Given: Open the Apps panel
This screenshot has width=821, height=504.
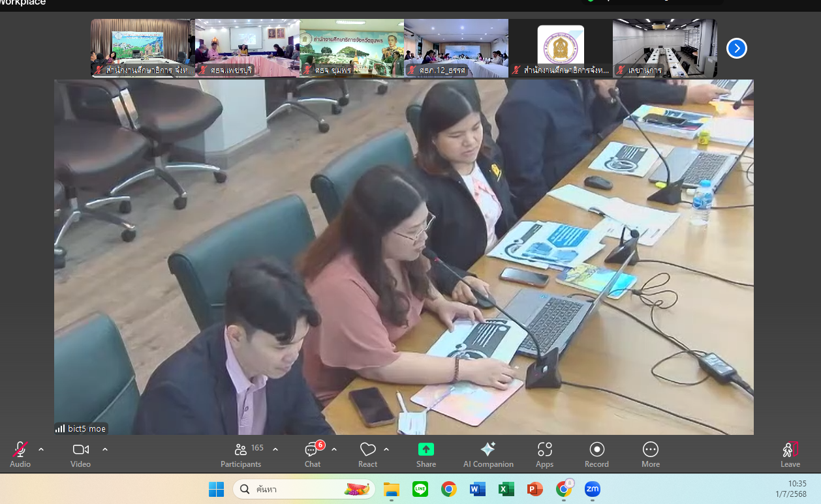Looking at the screenshot, I should [x=545, y=454].
